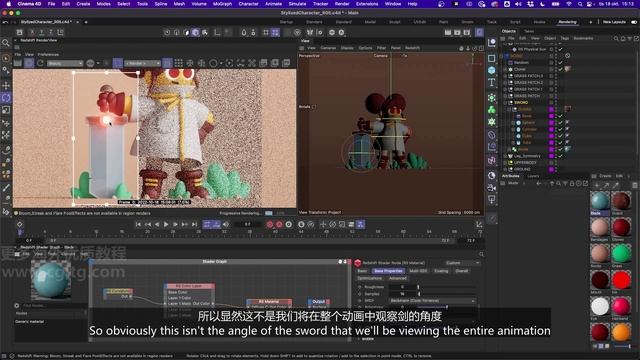Switch to the Takes tab
Image resolution: width=640 pixels, height=360 pixels.
(x=529, y=31)
